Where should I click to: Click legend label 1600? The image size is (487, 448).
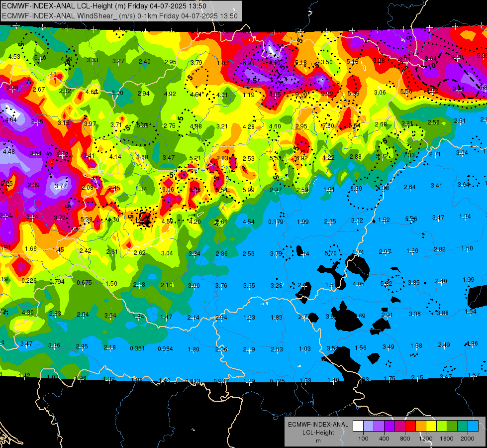click(447, 439)
